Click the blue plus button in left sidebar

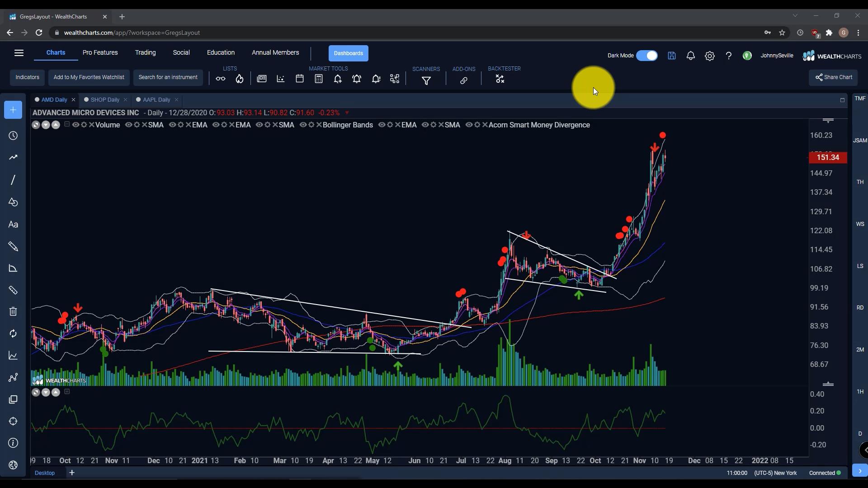click(13, 110)
